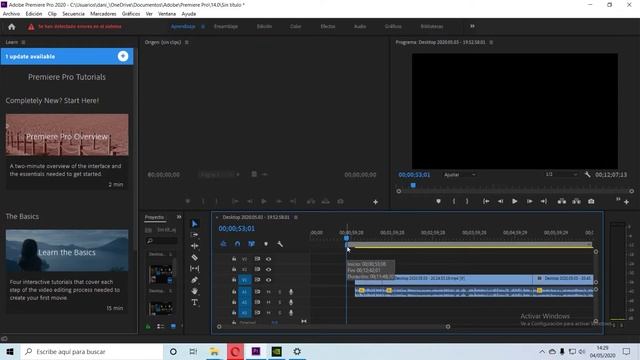Toggle Snap in the timeline
640x360 pixels.
[x=238, y=244]
